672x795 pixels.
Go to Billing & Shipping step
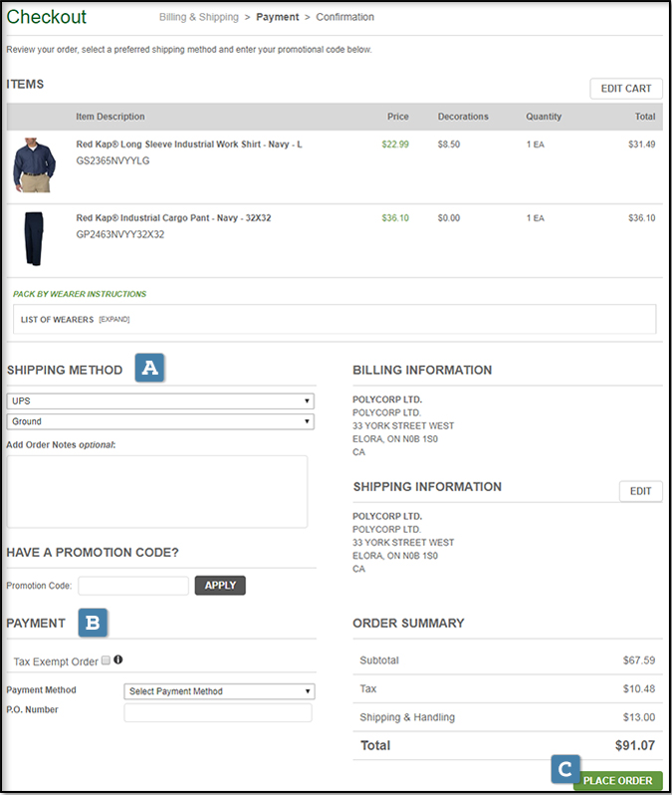[199, 17]
